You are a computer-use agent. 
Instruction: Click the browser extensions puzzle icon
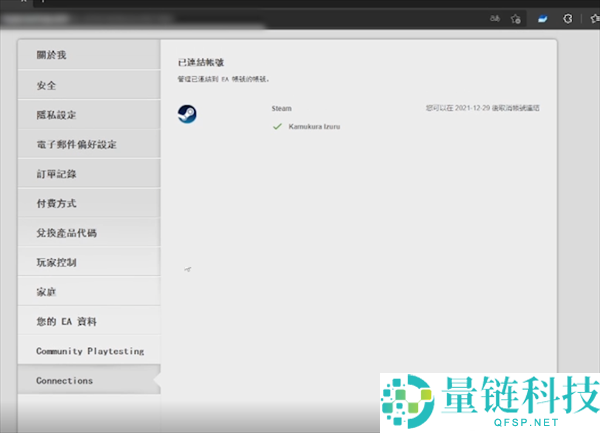(568, 17)
